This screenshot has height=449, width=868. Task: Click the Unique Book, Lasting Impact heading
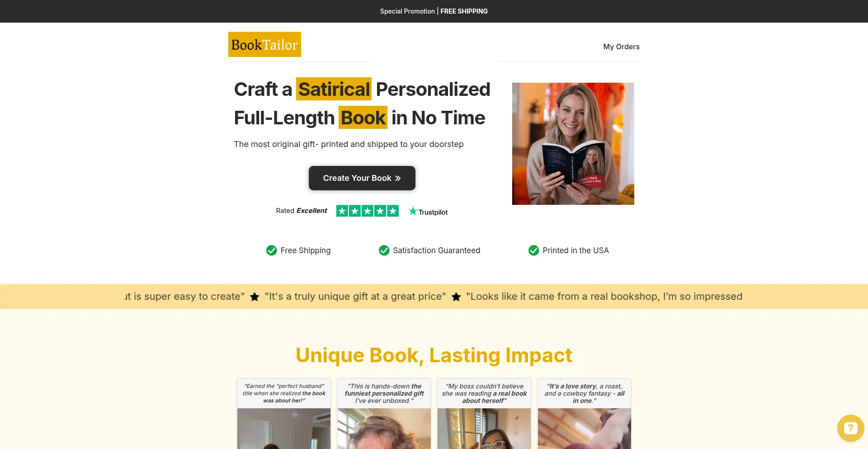[x=434, y=355]
